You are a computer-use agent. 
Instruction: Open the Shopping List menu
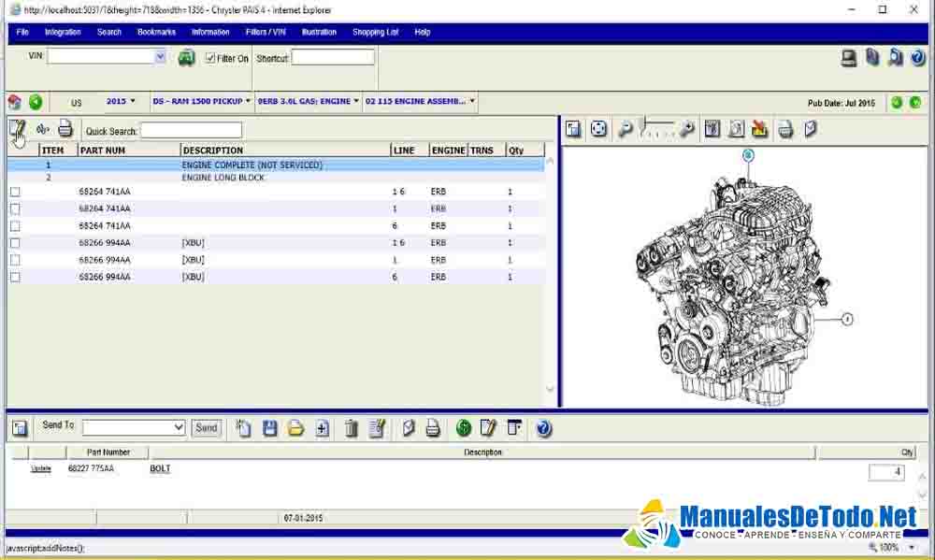pos(375,32)
